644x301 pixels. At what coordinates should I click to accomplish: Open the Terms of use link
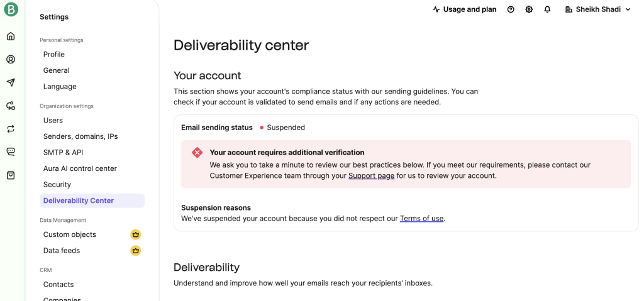coord(421,219)
